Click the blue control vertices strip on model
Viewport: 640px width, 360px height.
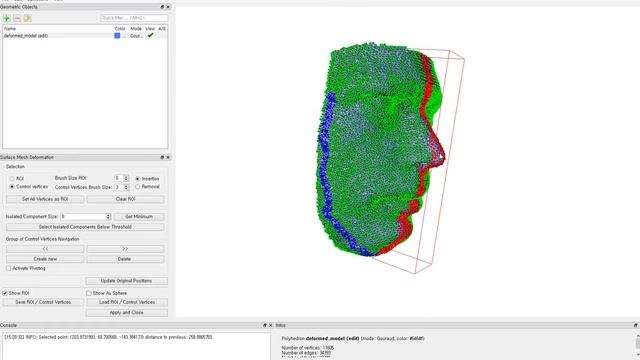pyautogui.click(x=327, y=163)
